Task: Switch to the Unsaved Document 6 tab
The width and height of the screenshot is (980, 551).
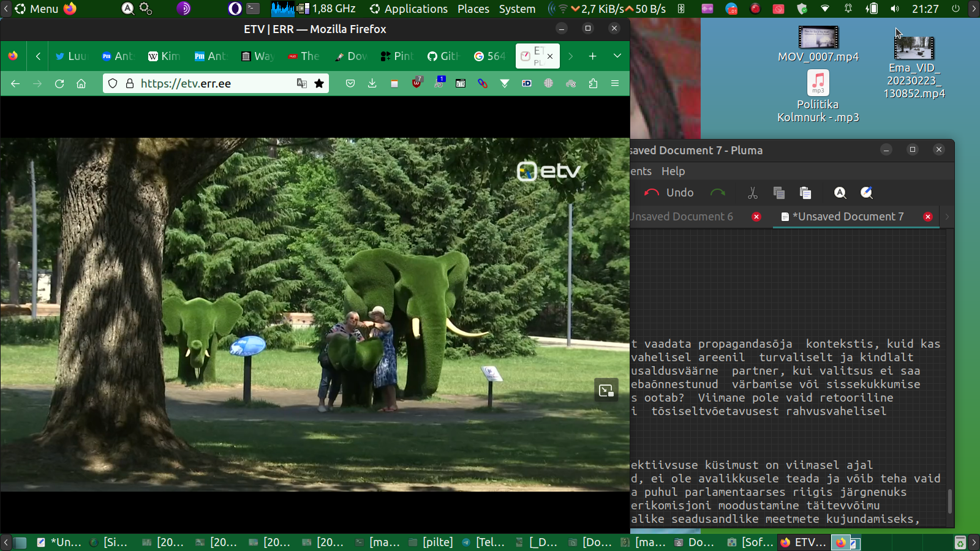Action: [x=683, y=217]
